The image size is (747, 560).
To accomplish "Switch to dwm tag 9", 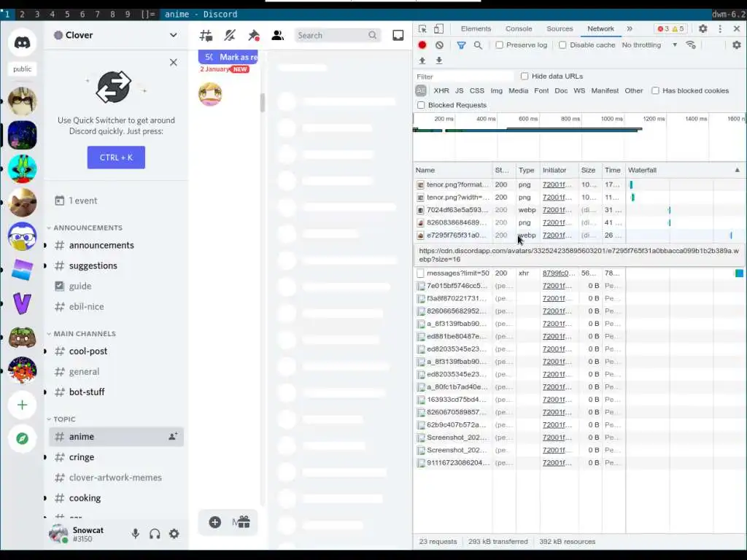I will coord(127,15).
